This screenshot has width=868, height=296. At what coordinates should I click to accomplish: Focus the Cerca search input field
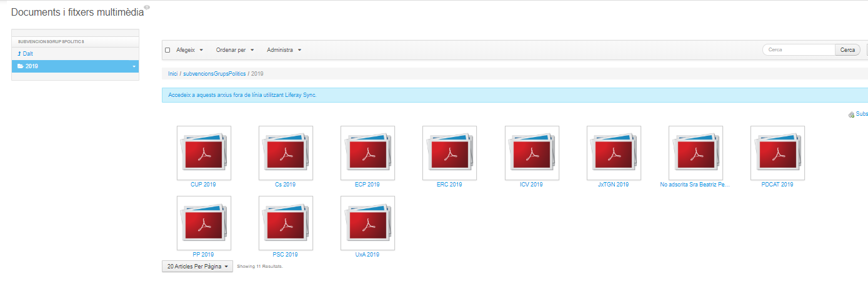coord(799,50)
